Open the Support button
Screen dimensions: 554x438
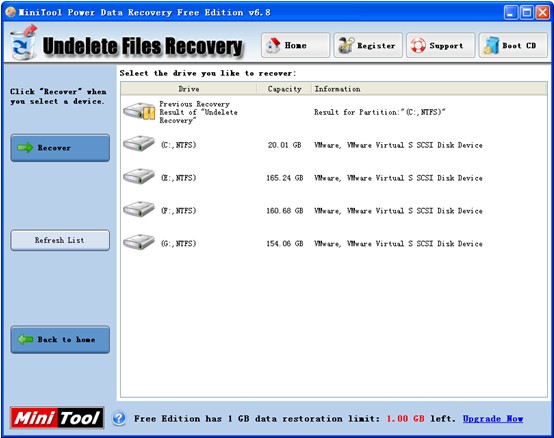(440, 45)
